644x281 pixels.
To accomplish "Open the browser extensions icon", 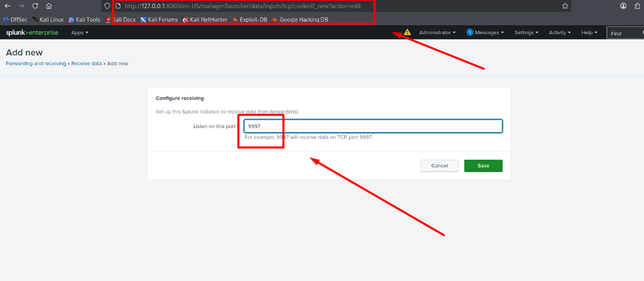I will [x=637, y=6].
